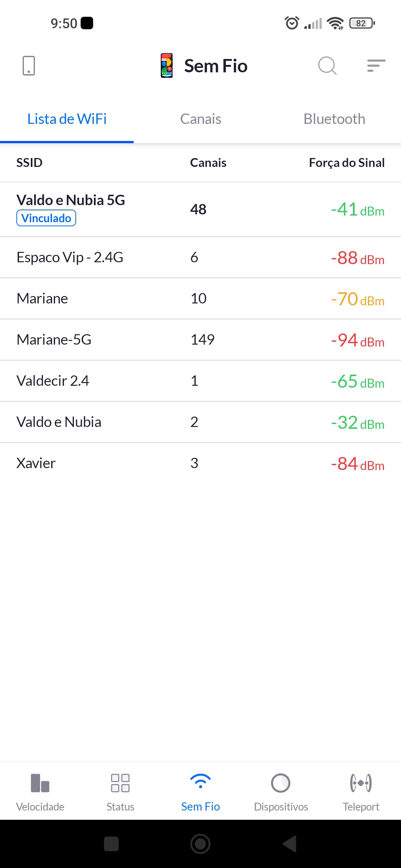Sort by the Força do Sinal header
The height and width of the screenshot is (868, 401).
point(346,162)
